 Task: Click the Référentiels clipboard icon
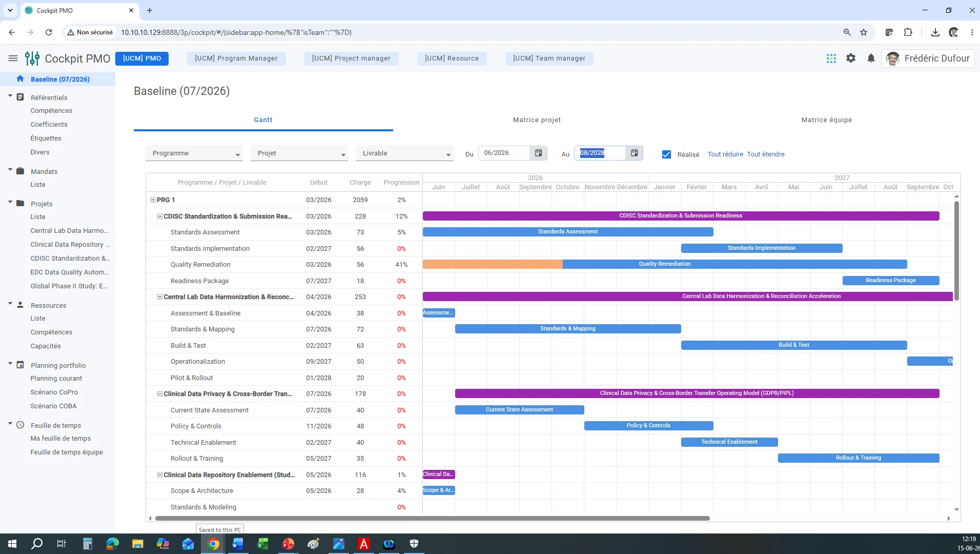click(x=20, y=97)
